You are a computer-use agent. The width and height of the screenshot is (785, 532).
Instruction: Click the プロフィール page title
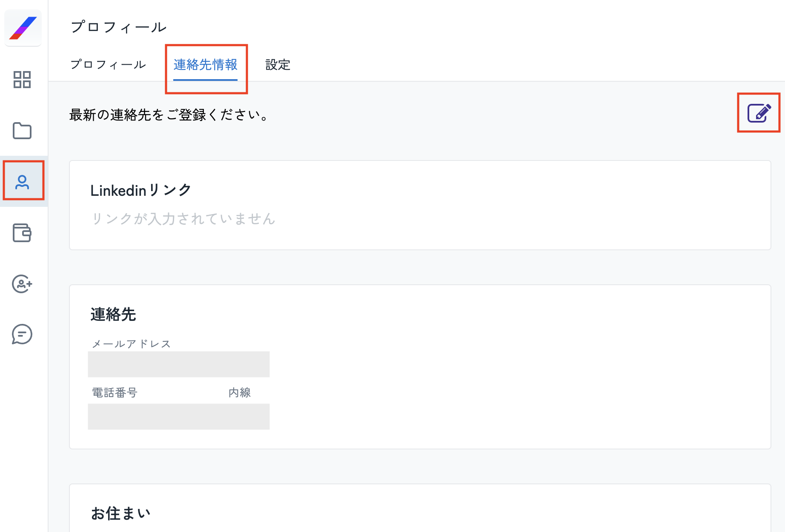(x=119, y=27)
